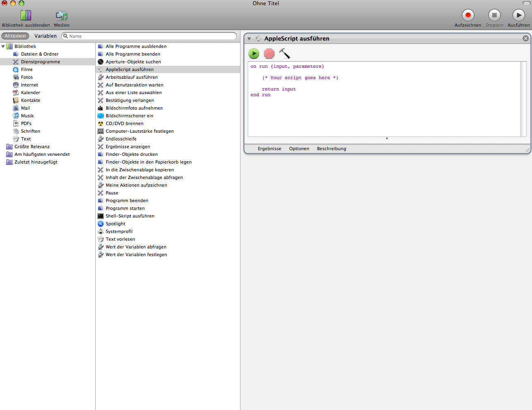Viewport: 532px width, 410px height.
Task: Hide the library with Bibliothek ausblenden
Action: coord(26,15)
